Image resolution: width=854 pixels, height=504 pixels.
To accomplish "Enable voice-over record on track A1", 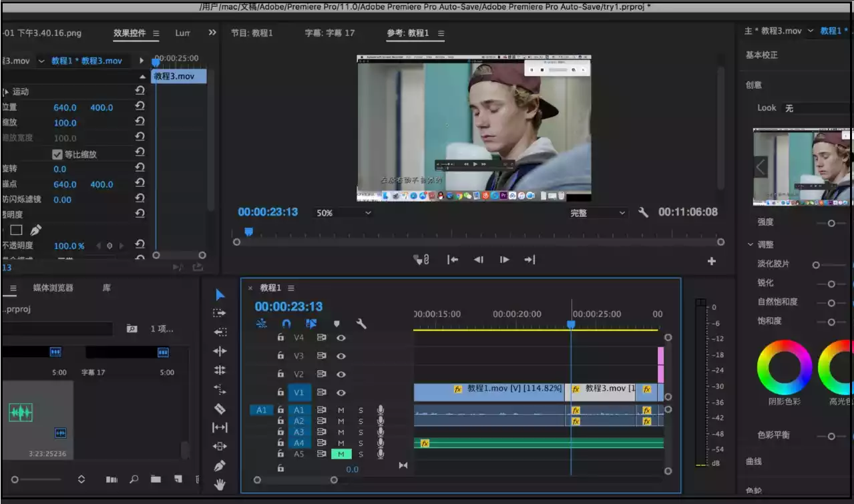I will [x=381, y=410].
